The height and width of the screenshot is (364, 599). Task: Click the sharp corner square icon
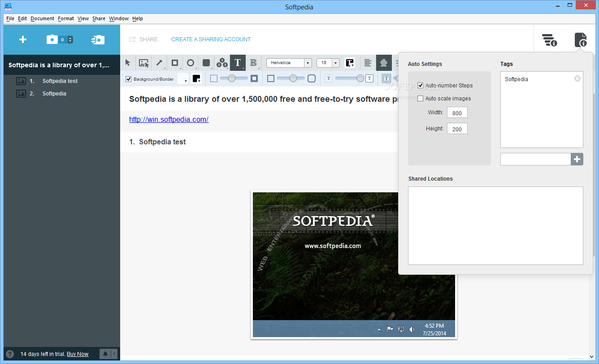270,78
